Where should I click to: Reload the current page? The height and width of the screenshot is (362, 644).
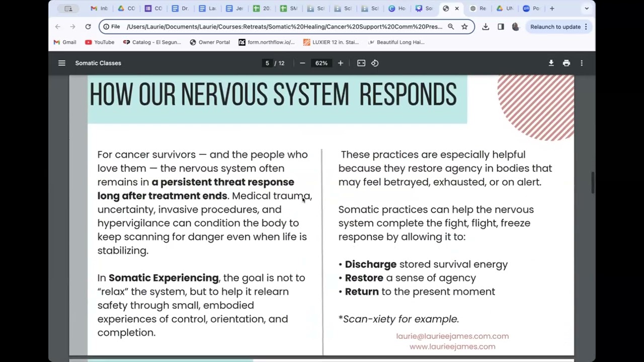pyautogui.click(x=88, y=27)
